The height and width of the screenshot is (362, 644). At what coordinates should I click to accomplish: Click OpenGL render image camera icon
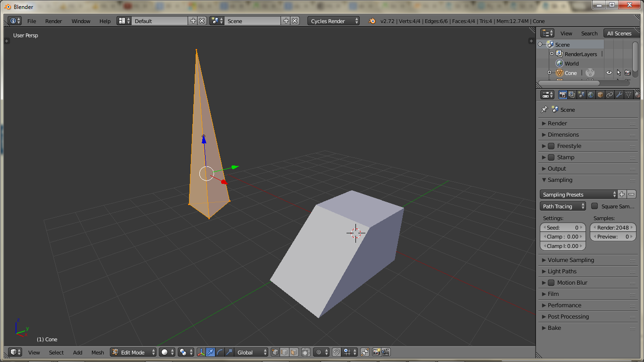pos(377,352)
